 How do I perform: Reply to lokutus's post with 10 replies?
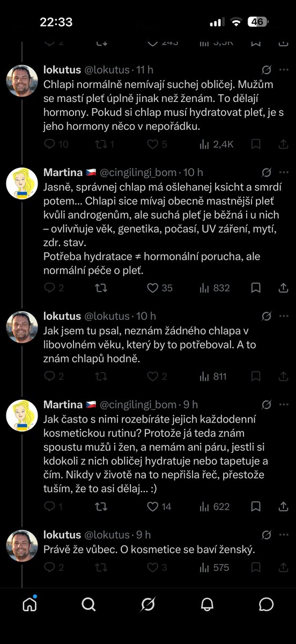pyautogui.click(x=56, y=144)
